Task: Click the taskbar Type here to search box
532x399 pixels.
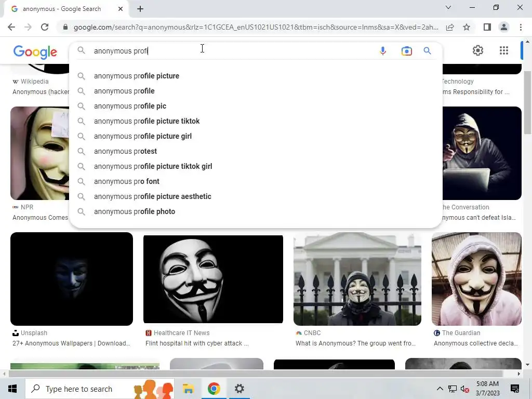Action: click(100, 389)
